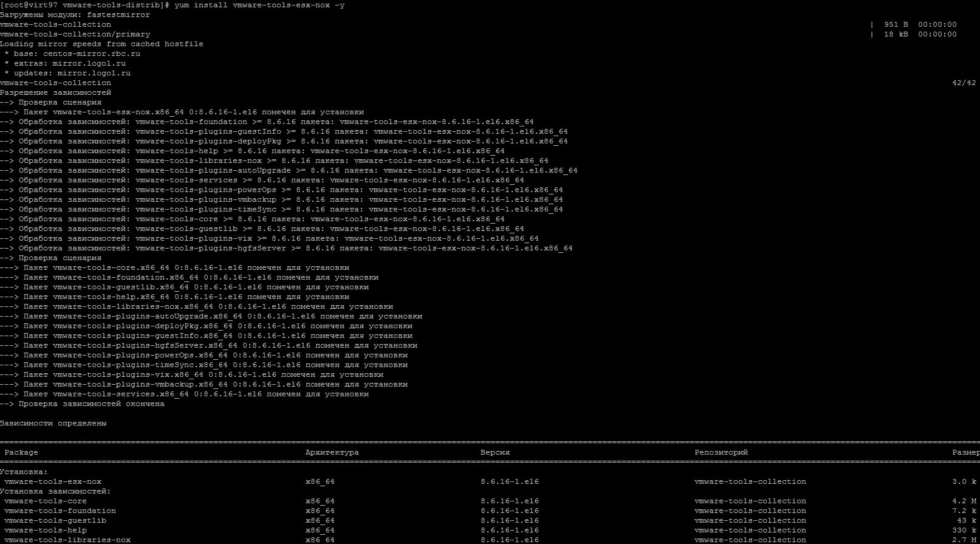Click the "4.2 M" size value
The width and height of the screenshot is (980, 544).
pyautogui.click(x=964, y=501)
